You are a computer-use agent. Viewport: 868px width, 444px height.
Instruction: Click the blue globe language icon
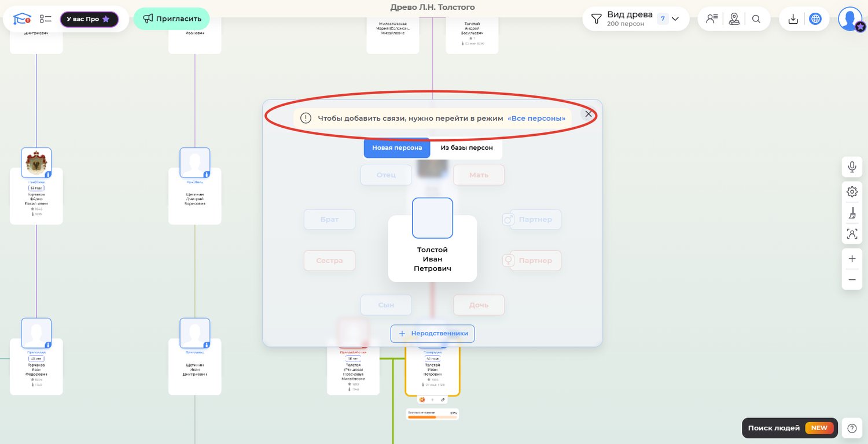click(x=815, y=18)
